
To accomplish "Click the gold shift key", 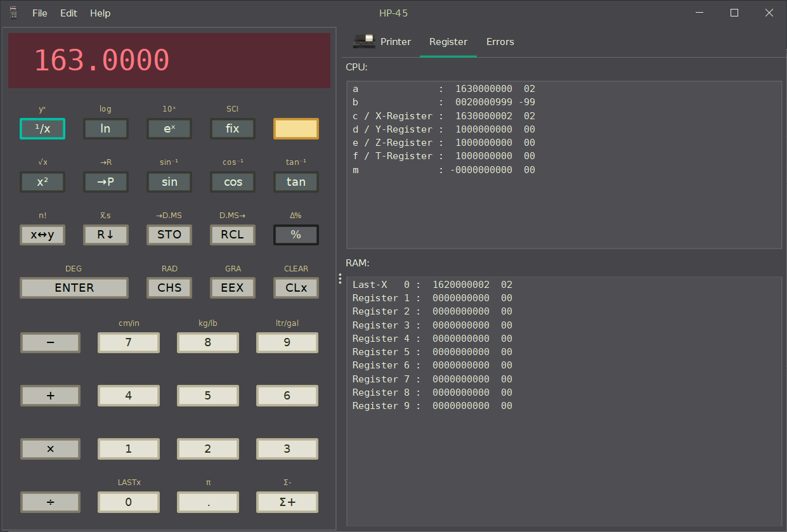I will (296, 129).
